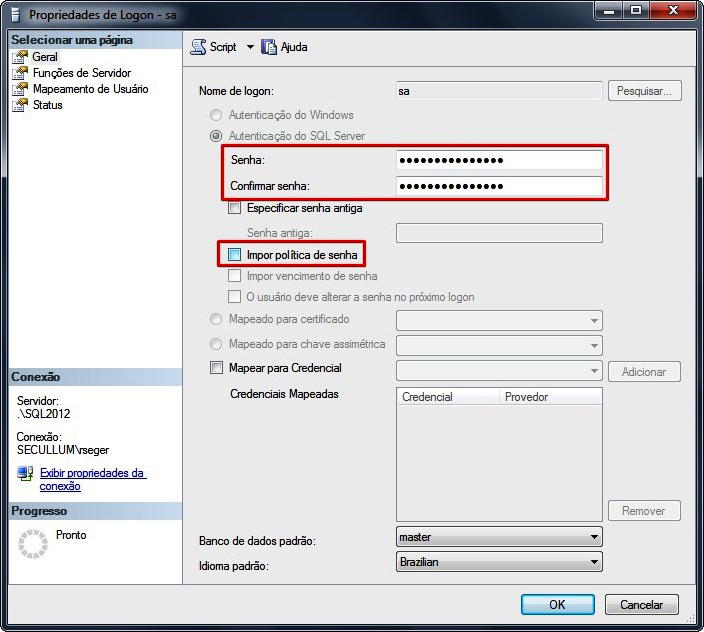Enable Impor política de senha checkbox
This screenshot has width=704, height=632.
pos(235,255)
